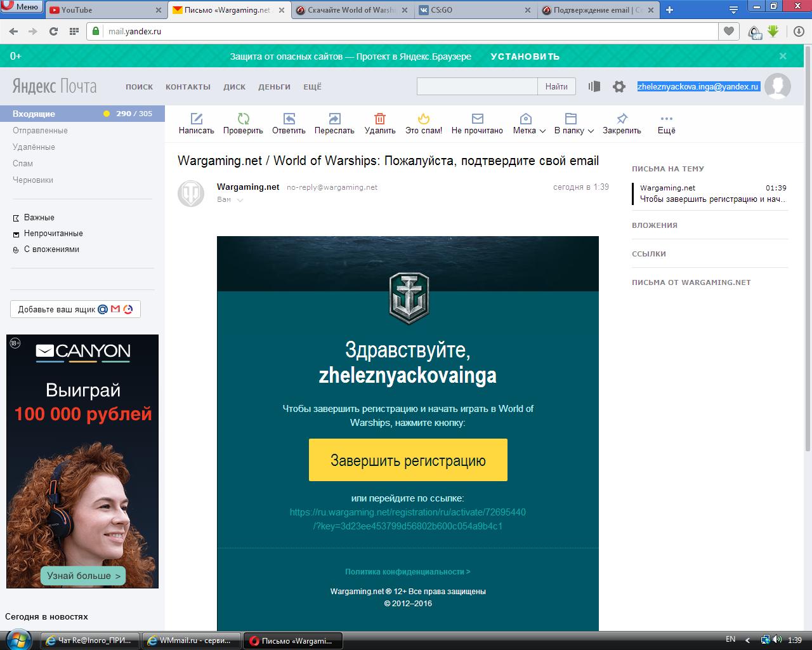The image size is (812, 650).
Task: Open the В папку folder dropdown
Action: pos(573,124)
